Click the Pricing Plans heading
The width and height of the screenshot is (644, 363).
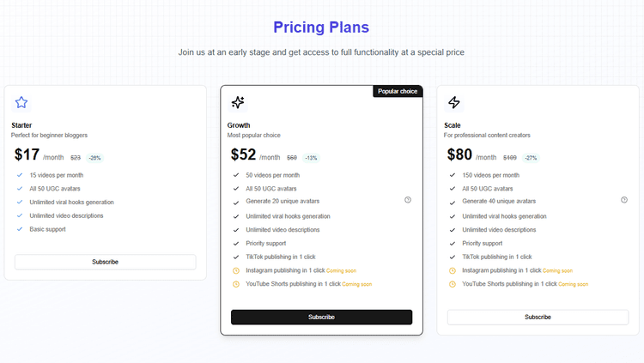pos(321,27)
